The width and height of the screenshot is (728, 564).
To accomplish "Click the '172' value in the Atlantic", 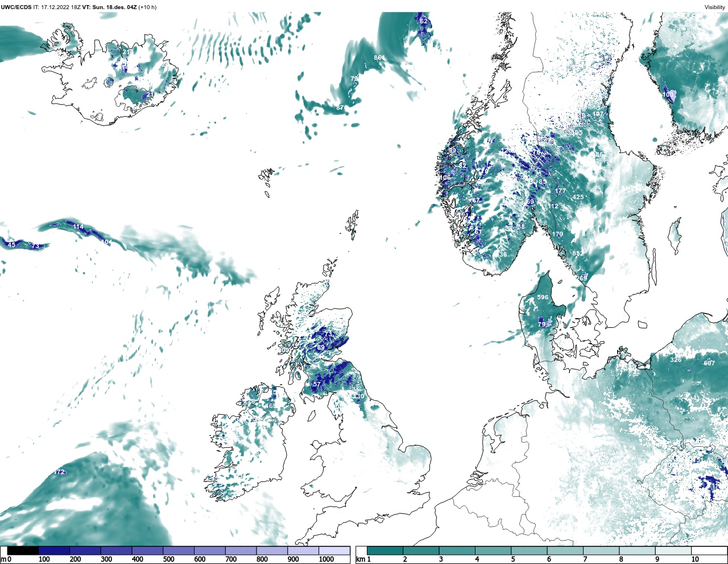I will tap(59, 472).
